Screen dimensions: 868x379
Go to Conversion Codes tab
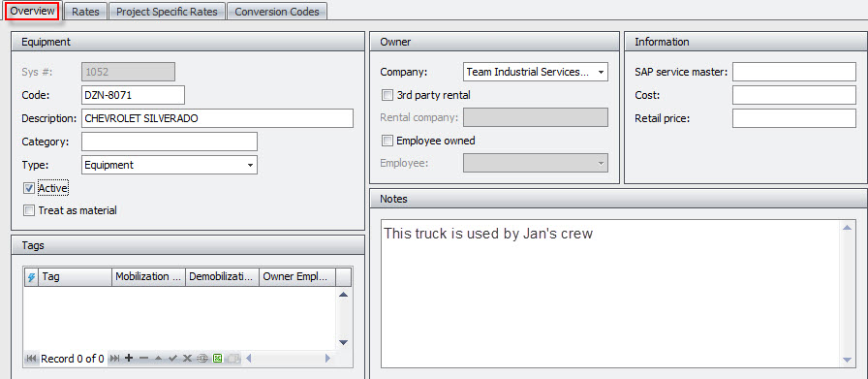click(x=277, y=12)
